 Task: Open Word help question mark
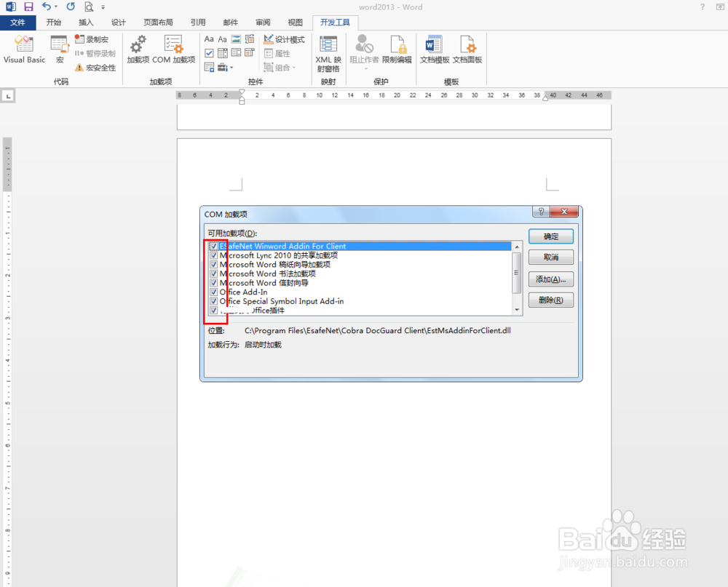703,7
